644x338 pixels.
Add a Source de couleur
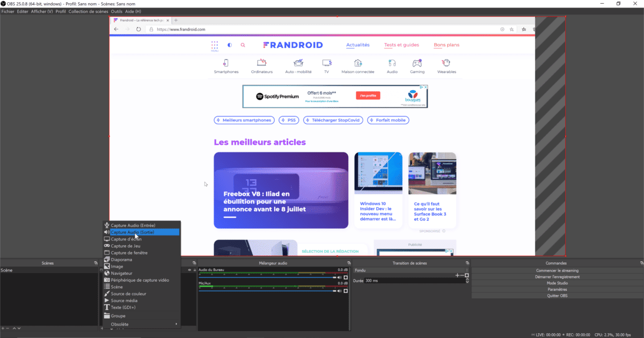pos(128,293)
